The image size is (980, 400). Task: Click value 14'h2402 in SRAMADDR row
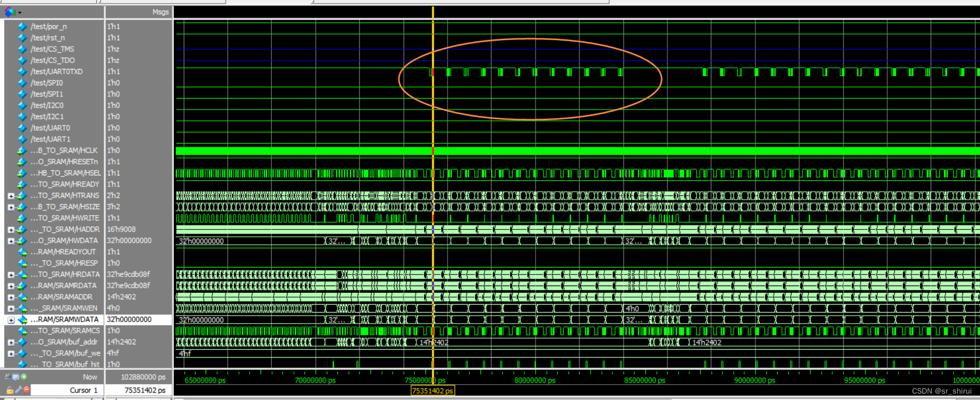121,297
